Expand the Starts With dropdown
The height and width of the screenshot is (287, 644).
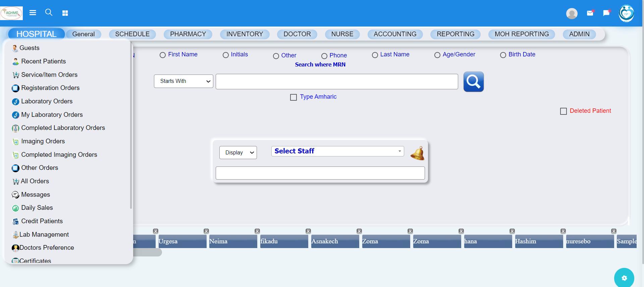183,81
